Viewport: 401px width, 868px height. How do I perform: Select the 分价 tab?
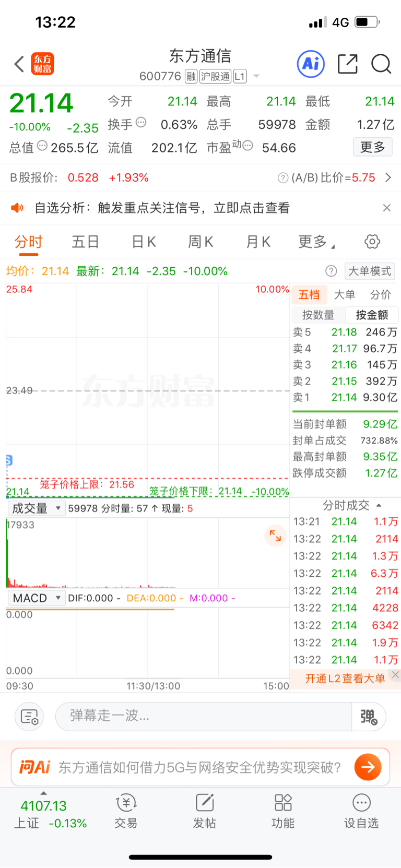pos(381,295)
